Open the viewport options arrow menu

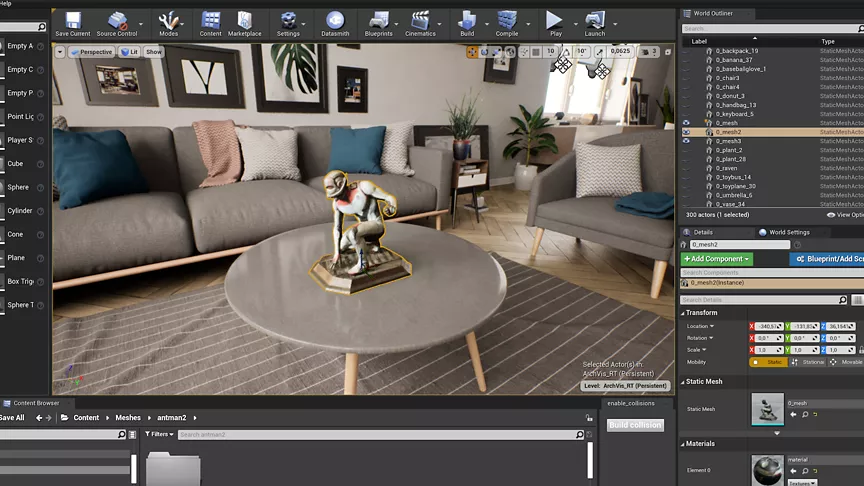click(60, 52)
